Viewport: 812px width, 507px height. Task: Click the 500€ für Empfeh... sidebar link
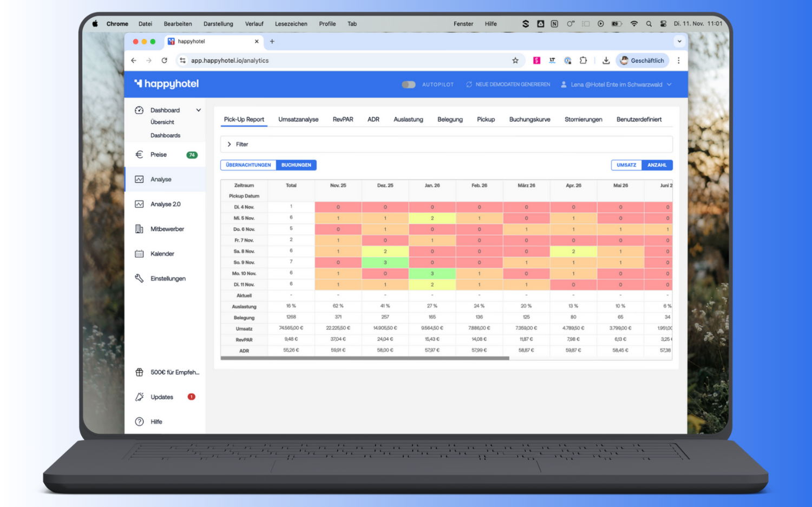[175, 372]
